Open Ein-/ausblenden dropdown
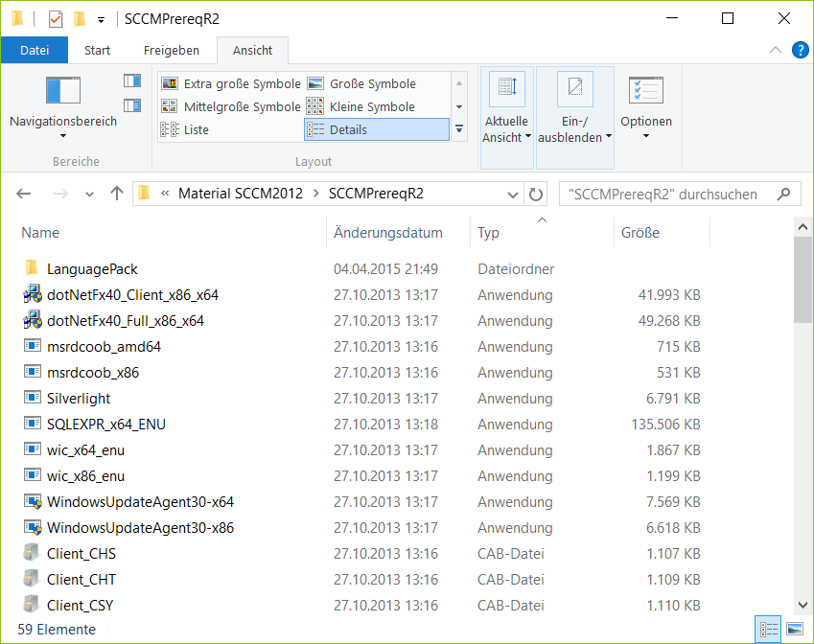The height and width of the screenshot is (644, 814). (574, 117)
